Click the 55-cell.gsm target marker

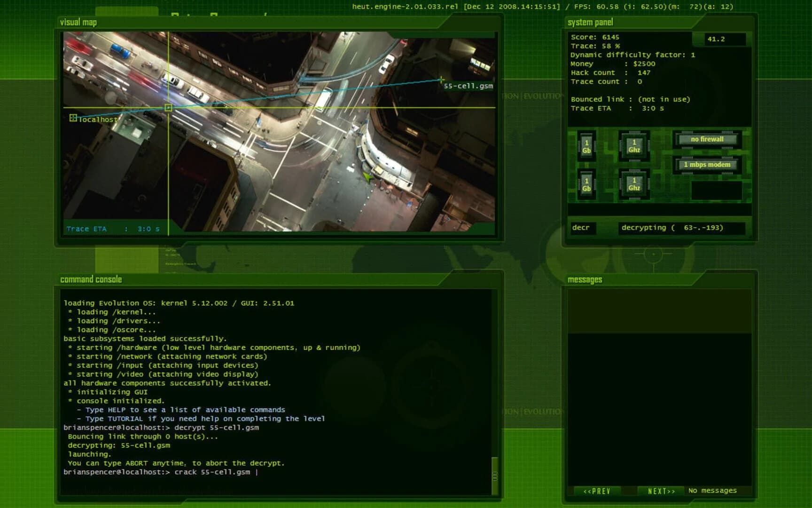coord(442,80)
